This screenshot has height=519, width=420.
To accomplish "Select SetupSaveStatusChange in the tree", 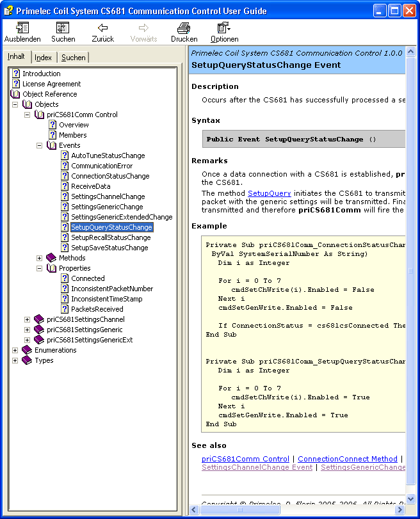I will [x=109, y=248].
